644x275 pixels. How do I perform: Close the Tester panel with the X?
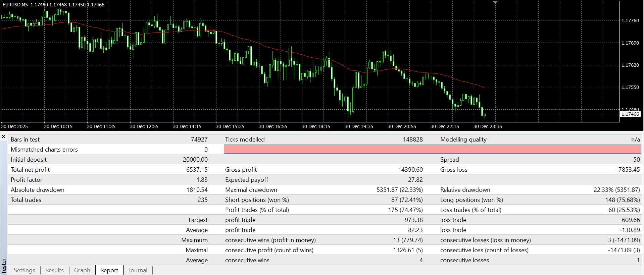point(4,137)
